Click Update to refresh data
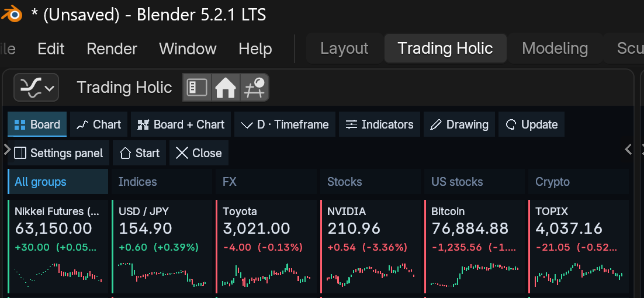 (x=531, y=124)
